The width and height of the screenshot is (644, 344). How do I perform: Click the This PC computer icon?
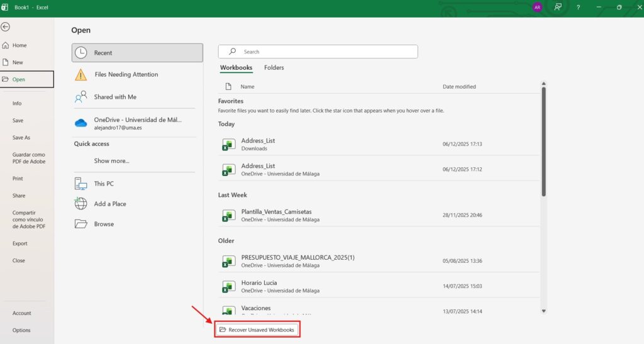pyautogui.click(x=81, y=184)
